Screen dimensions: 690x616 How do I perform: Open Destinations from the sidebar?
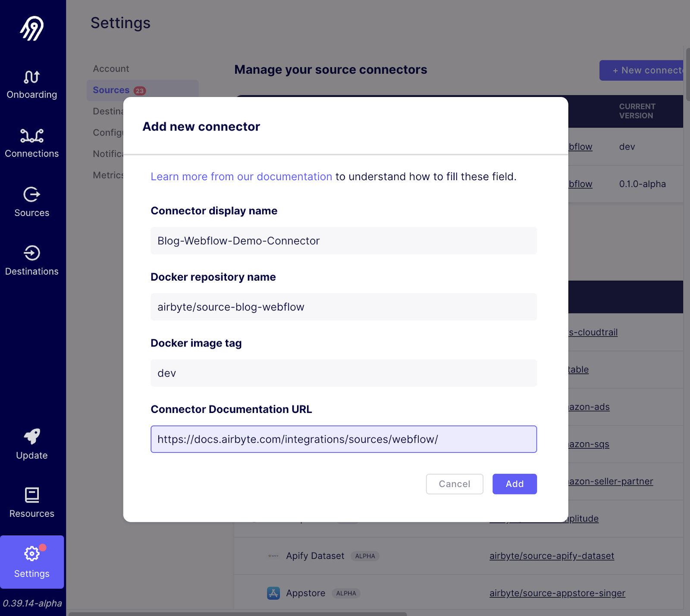pyautogui.click(x=32, y=260)
